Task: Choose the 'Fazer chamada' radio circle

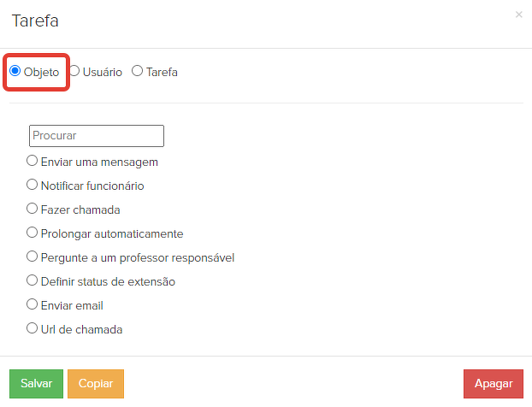Action: pyautogui.click(x=33, y=209)
